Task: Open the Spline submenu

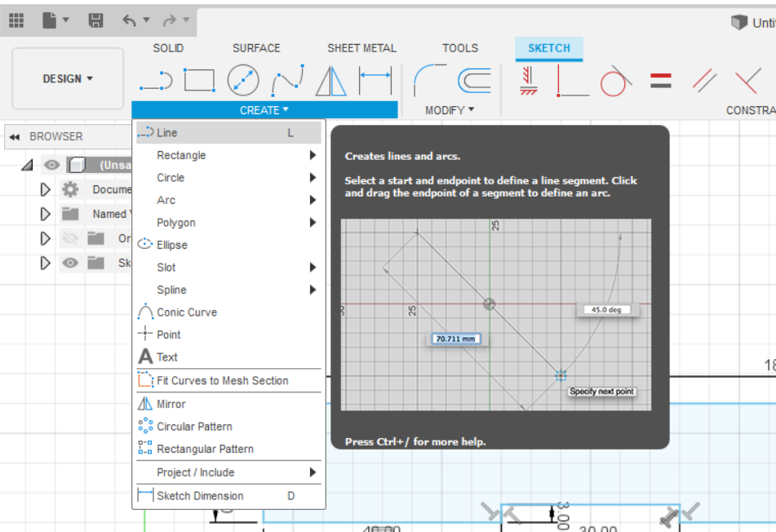Action: [228, 290]
